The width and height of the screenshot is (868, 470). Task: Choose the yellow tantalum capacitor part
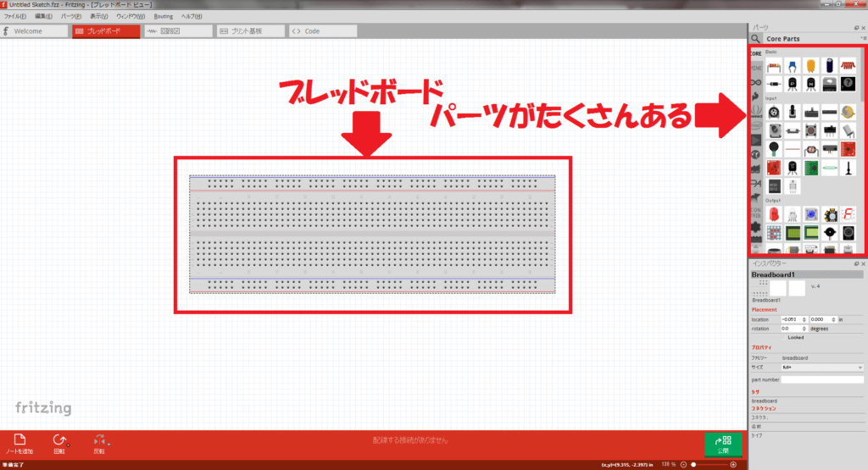(x=811, y=66)
